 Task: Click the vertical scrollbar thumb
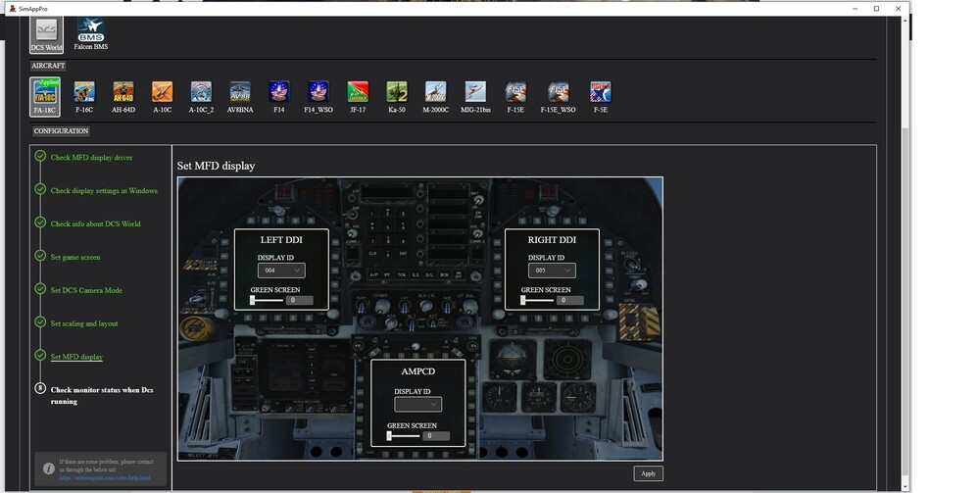coord(906,300)
